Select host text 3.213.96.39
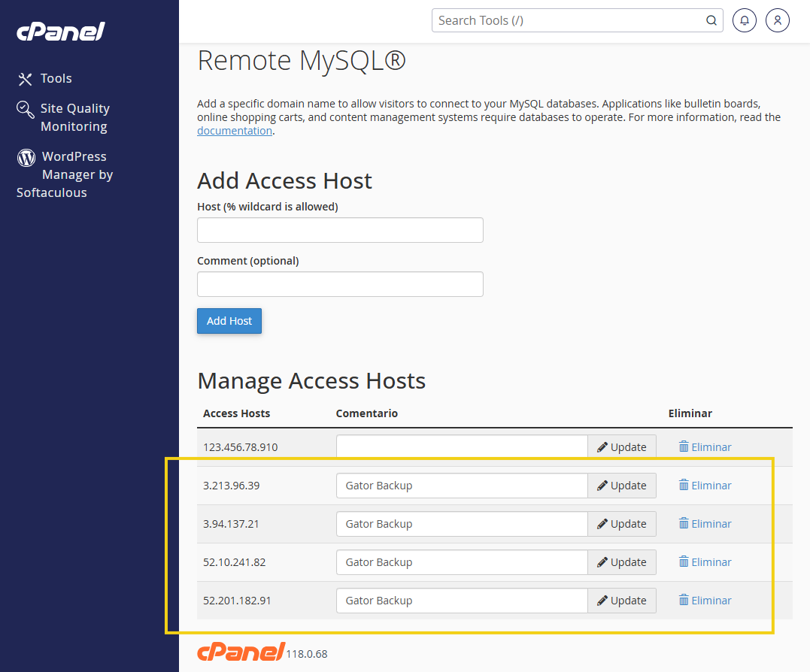 pos(232,486)
